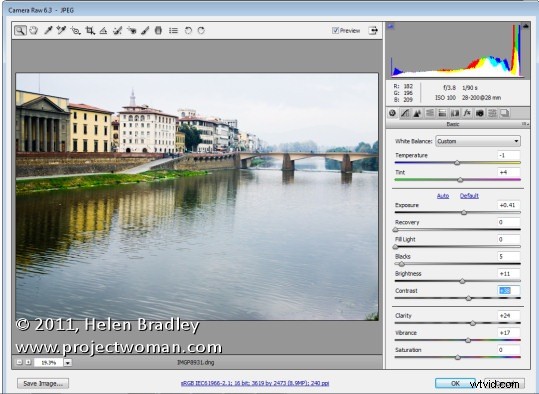Viewport: 539px width, 394px height.
Task: Open the Basic panel flyout menu
Action: click(525, 124)
